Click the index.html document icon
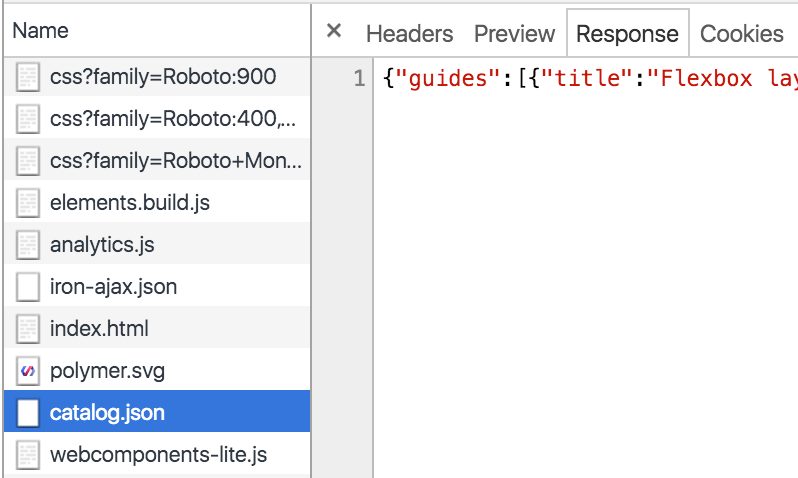 pos(29,329)
